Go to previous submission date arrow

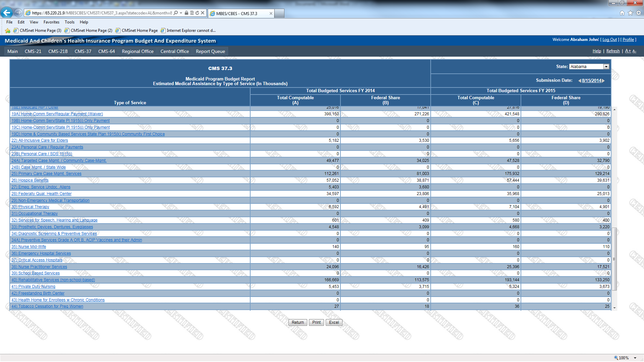point(580,81)
